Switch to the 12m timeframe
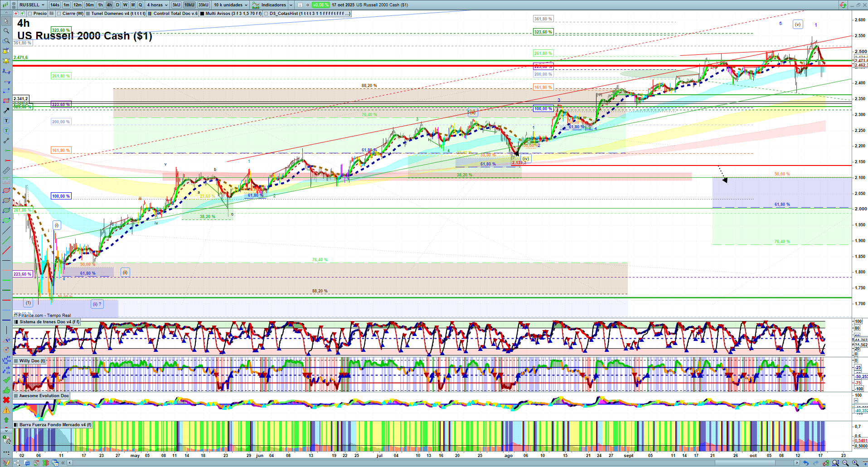This screenshot has height=467, width=868. point(78,5)
